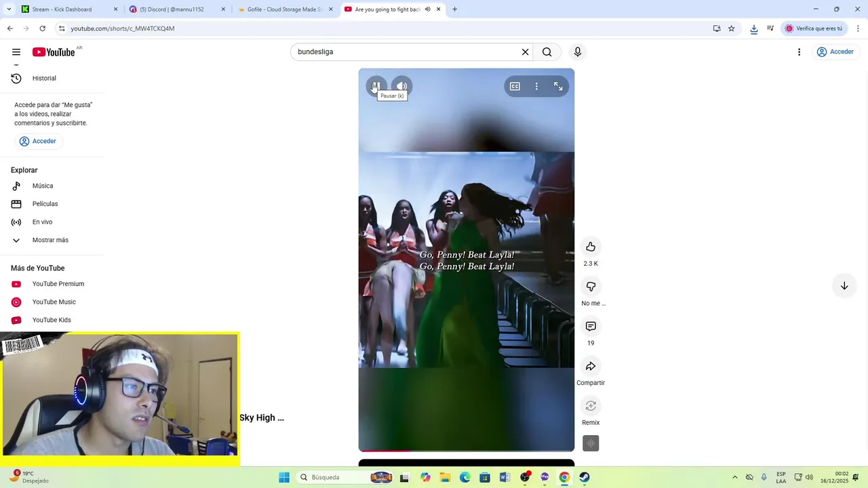Open the YouTube guide hamburger menu
This screenshot has width=868, height=488.
16,52
